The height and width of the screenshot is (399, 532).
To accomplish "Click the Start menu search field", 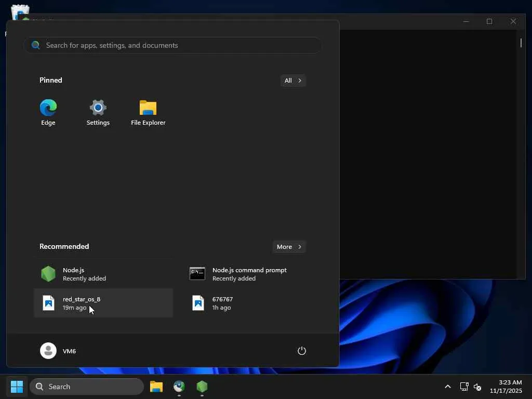I will tap(172, 45).
